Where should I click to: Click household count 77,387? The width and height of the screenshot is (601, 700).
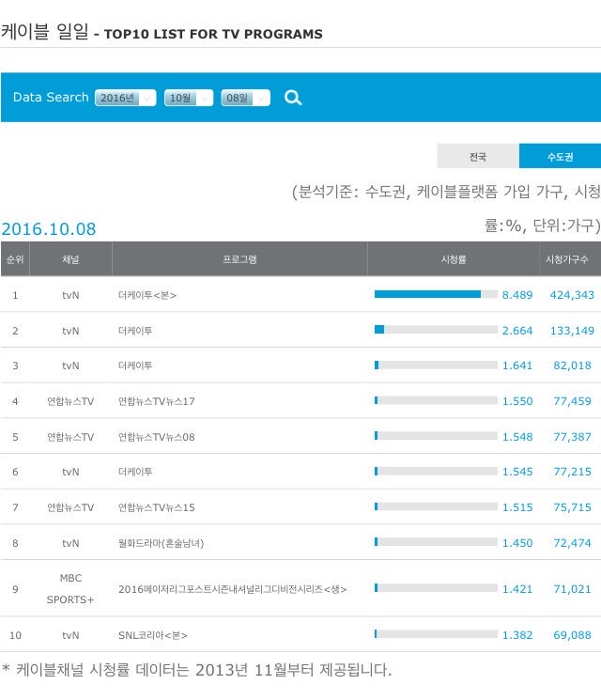(x=572, y=437)
